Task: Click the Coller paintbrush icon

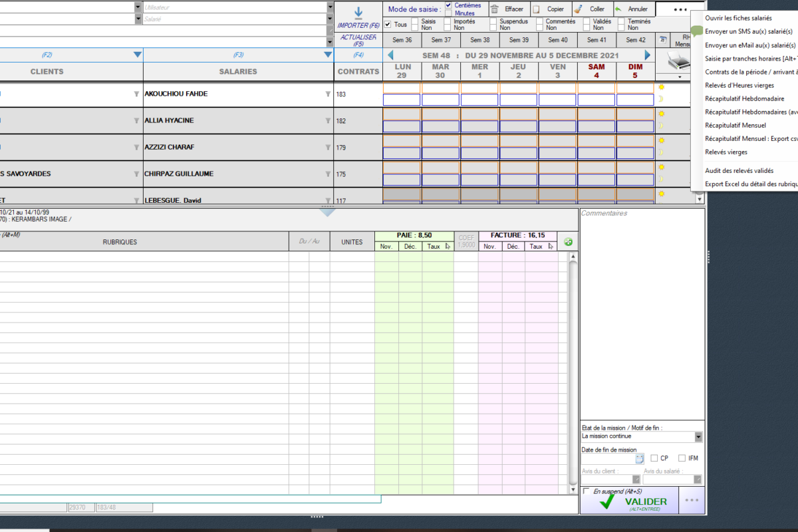Action: pos(578,9)
